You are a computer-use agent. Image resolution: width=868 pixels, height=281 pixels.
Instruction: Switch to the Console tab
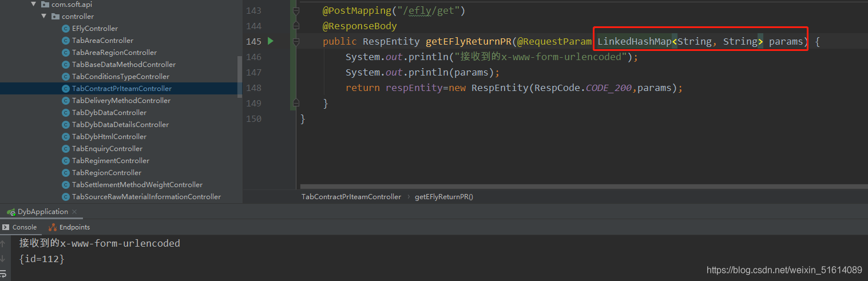19,227
